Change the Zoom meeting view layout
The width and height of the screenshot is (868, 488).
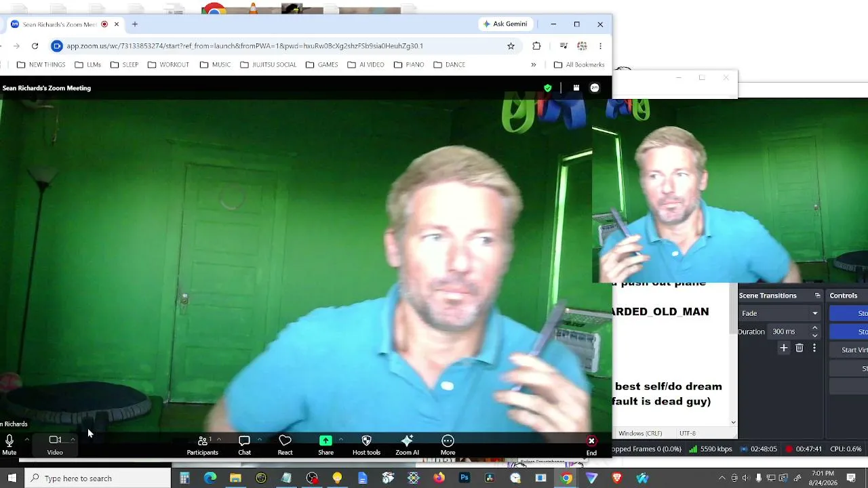pyautogui.click(x=576, y=88)
